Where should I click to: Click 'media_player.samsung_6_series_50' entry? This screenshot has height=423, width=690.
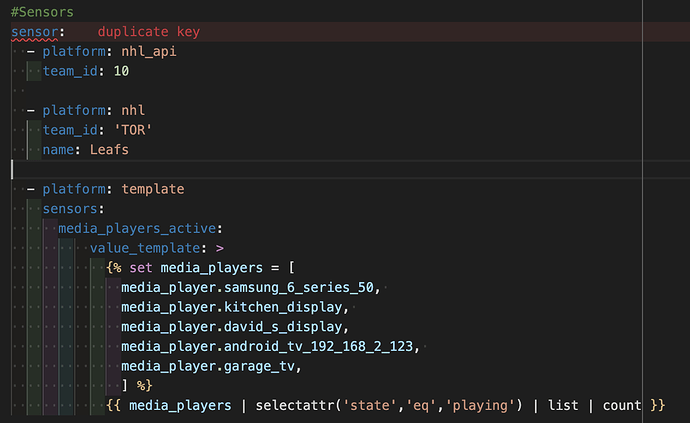pyautogui.click(x=247, y=287)
